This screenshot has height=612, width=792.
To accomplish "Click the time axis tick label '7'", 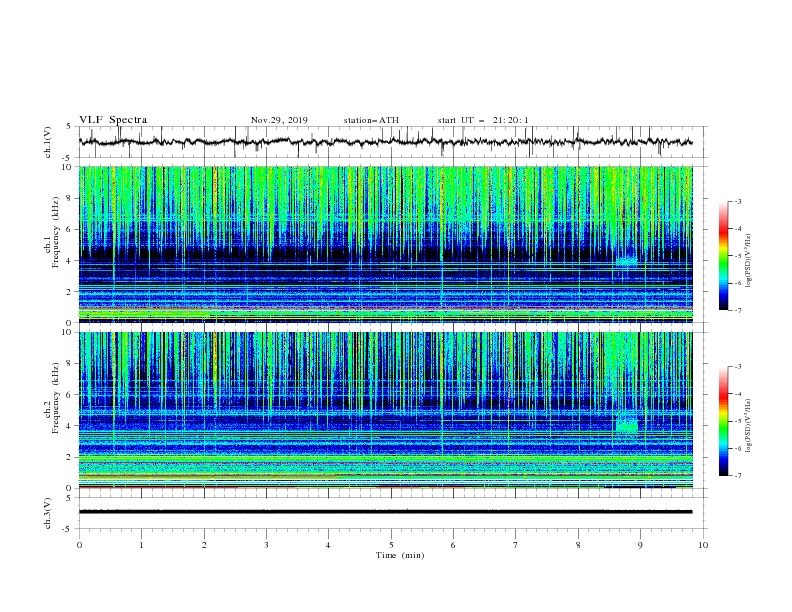I will (x=516, y=545).
